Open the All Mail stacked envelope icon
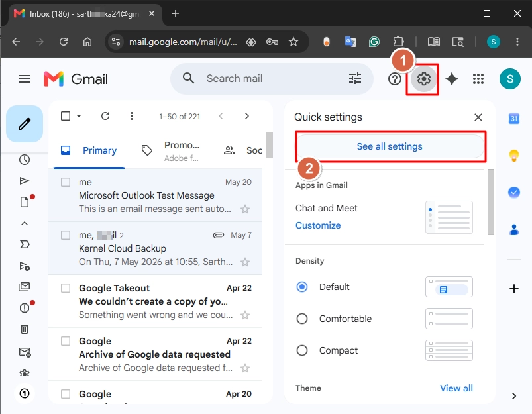 (25, 287)
